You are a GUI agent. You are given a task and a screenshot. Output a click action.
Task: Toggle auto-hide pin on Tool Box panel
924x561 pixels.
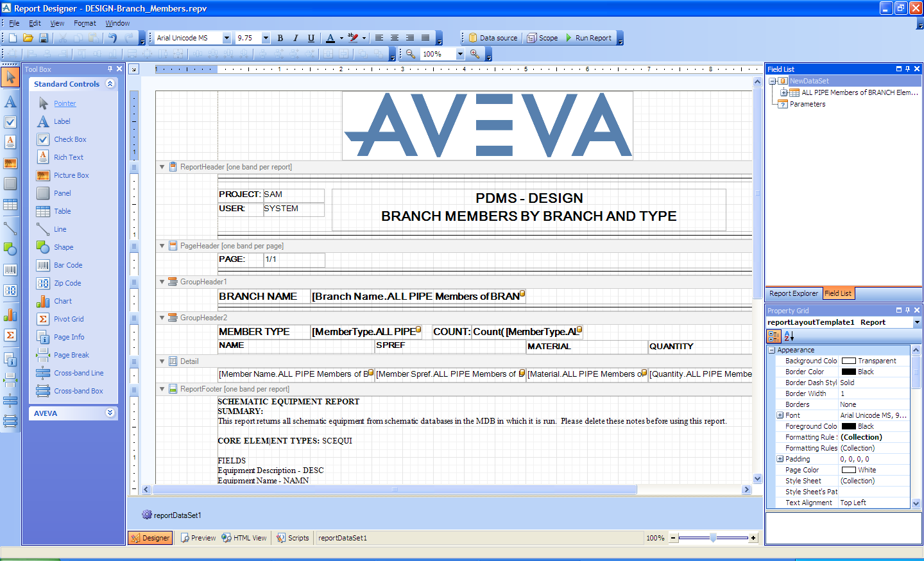[x=110, y=69]
